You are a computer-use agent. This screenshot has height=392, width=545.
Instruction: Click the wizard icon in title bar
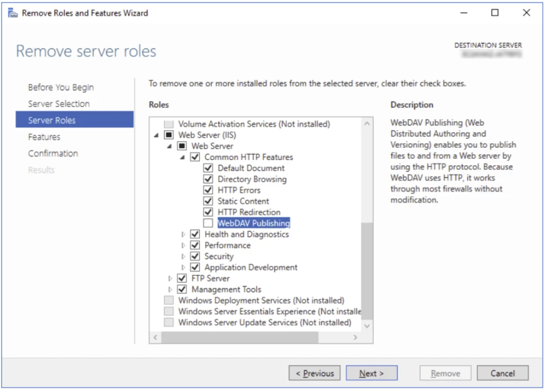13,13
